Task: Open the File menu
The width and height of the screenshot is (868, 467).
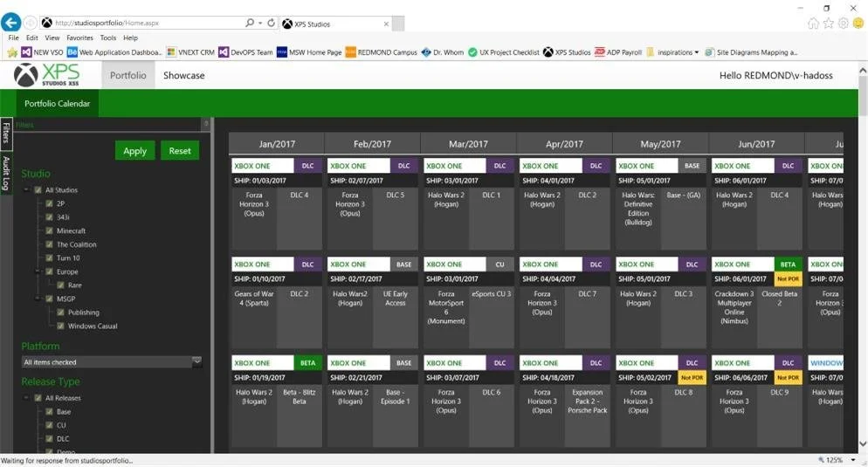Action: (x=13, y=38)
